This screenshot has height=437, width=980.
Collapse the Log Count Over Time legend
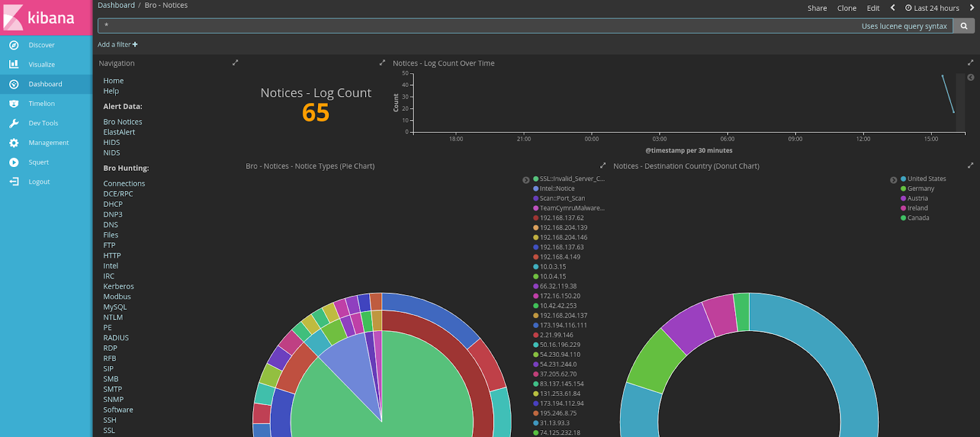971,77
